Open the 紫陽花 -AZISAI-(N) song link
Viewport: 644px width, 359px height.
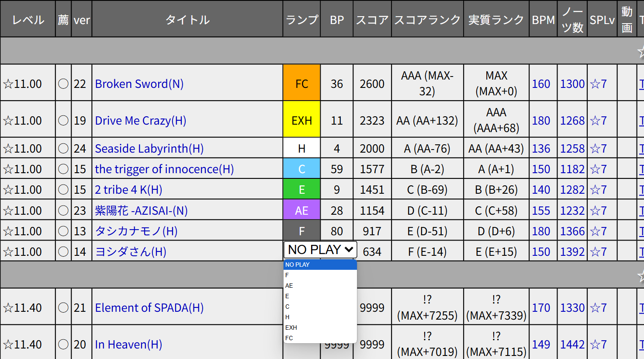[x=141, y=210]
